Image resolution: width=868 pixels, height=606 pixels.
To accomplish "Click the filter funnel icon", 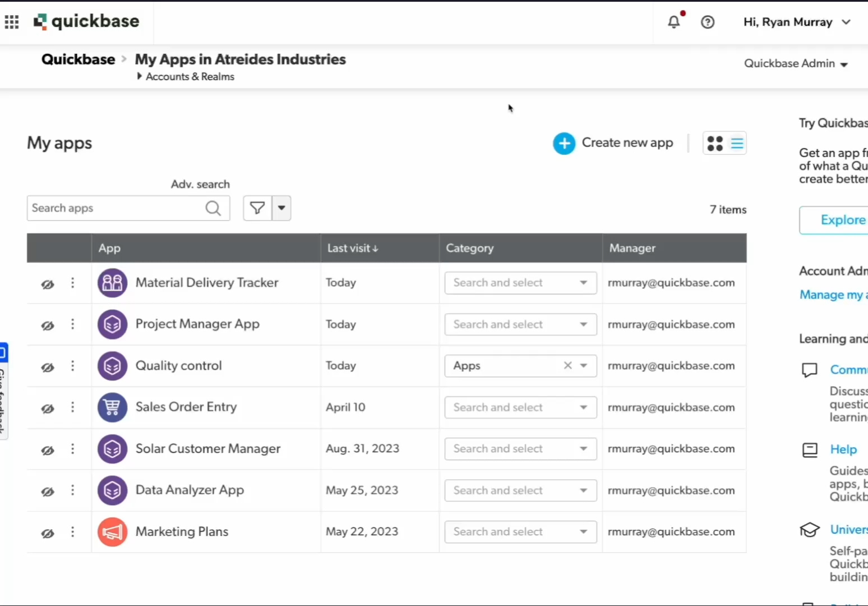I will pyautogui.click(x=257, y=208).
